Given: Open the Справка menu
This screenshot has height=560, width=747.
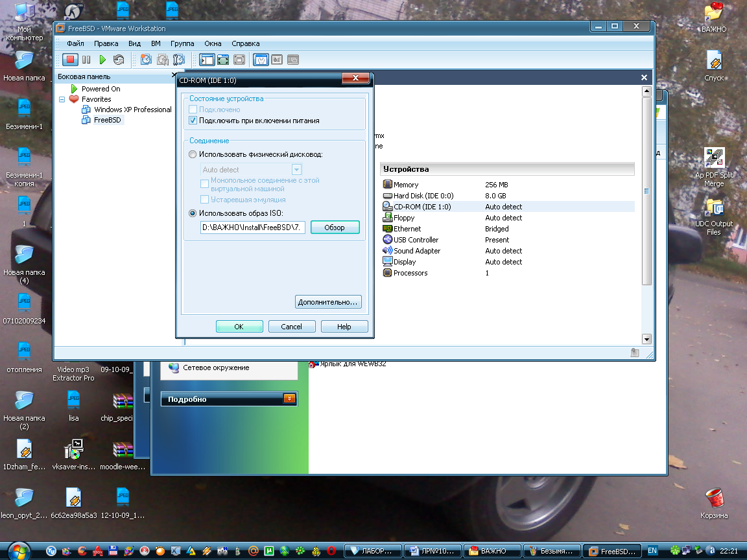Looking at the screenshot, I should [x=245, y=43].
